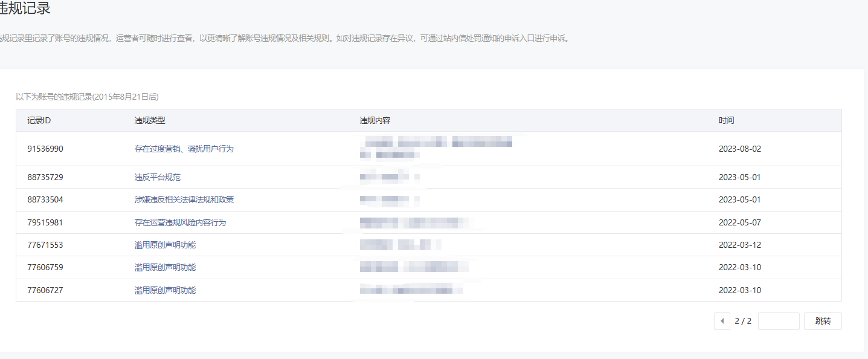Image resolution: width=868 pixels, height=359 pixels.
Task: Click 滥用原创声明功能 in row 77606759
Action: [165, 267]
